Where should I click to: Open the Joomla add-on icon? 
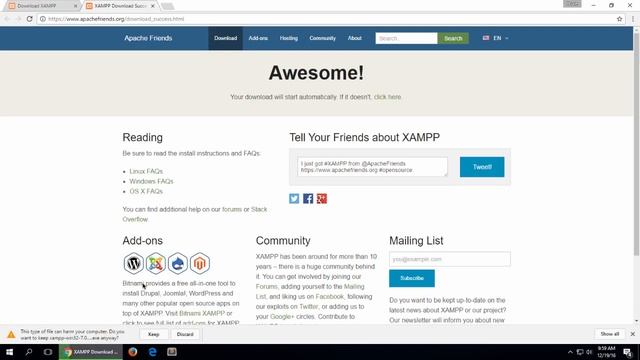(x=156, y=263)
